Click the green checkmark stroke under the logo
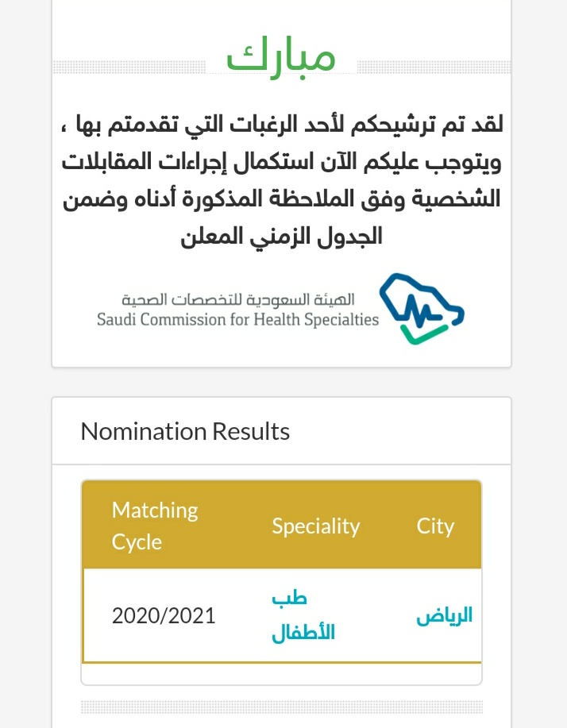This screenshot has height=728, width=567. tap(424, 335)
